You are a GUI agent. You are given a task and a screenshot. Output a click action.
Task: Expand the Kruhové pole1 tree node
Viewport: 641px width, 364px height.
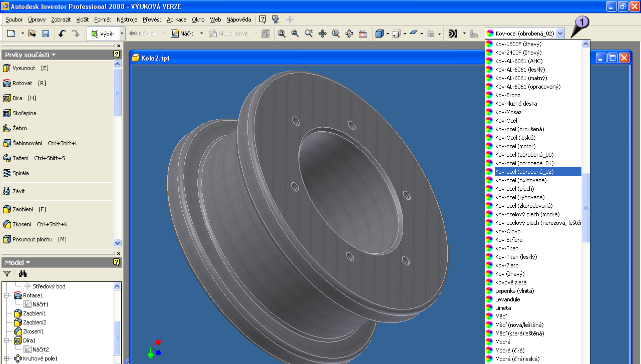tap(7, 358)
